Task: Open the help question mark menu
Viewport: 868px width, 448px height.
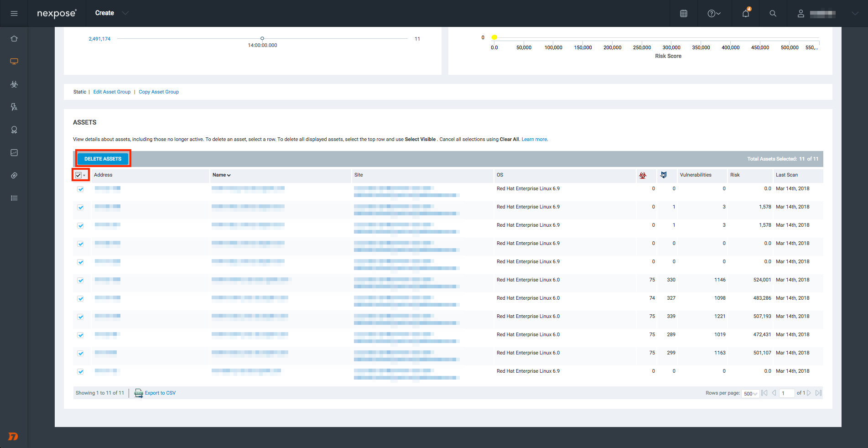Action: tap(714, 13)
